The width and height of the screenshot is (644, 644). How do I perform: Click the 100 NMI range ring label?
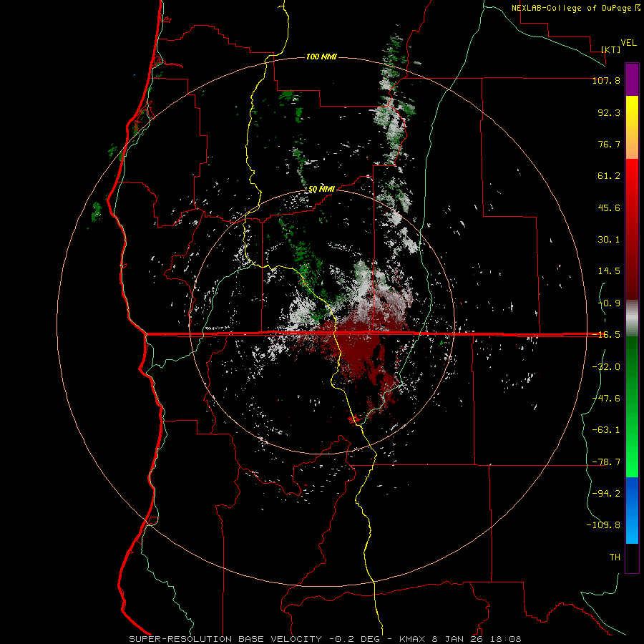click(x=321, y=57)
